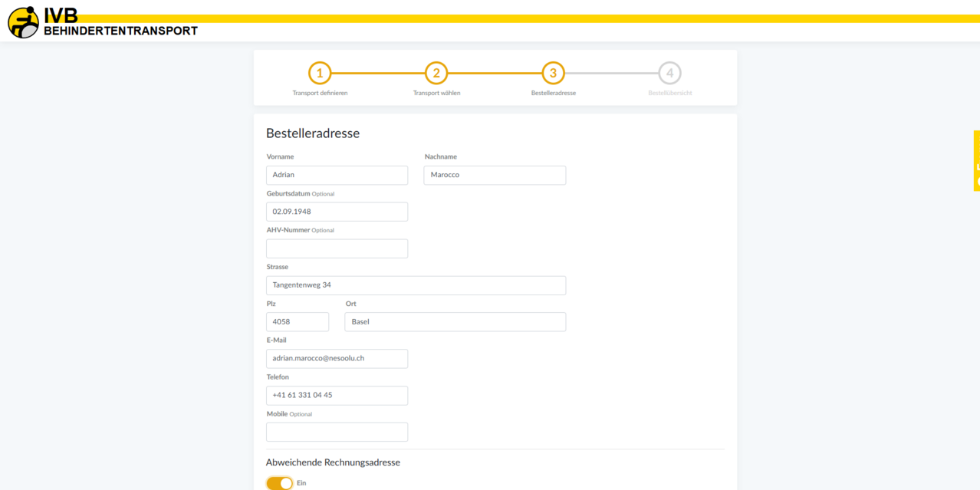Image resolution: width=980 pixels, height=490 pixels.
Task: Click the IVB Behindertentransport logo
Action: (x=103, y=22)
